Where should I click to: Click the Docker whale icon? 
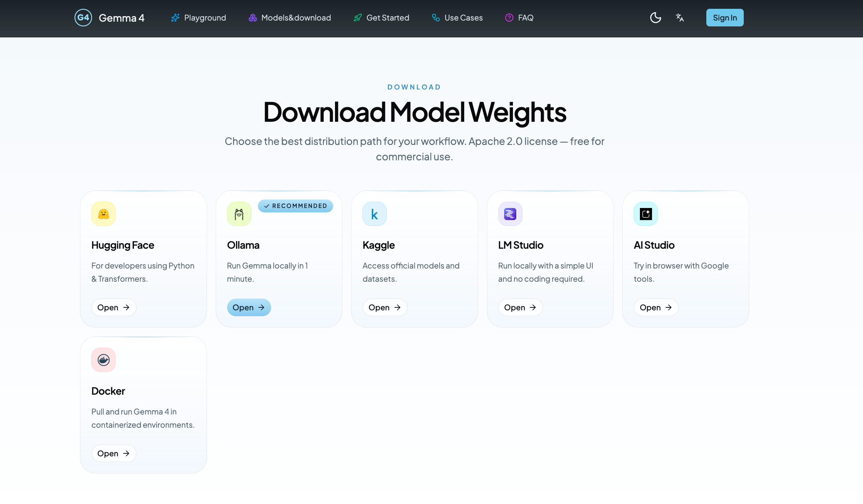point(103,360)
